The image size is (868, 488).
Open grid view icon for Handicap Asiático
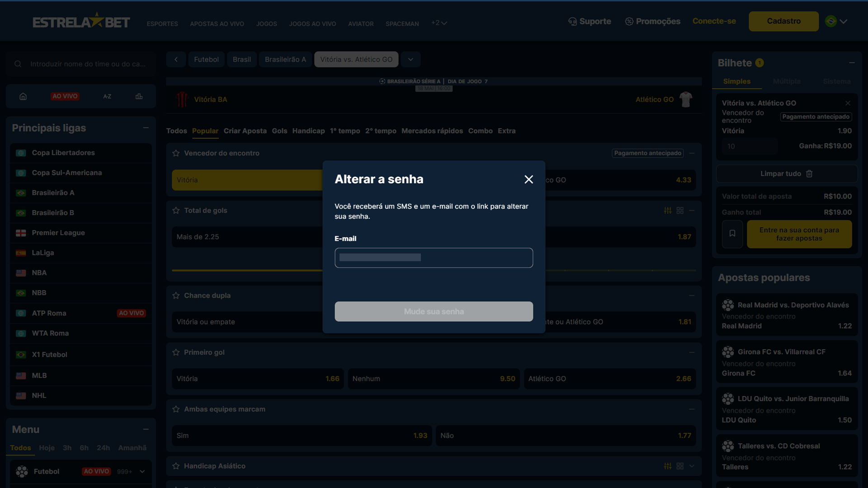coord(680,466)
